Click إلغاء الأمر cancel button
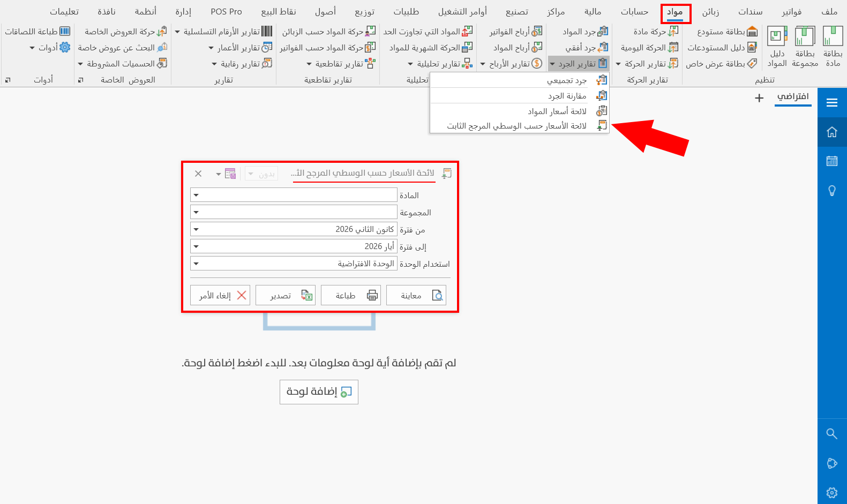847x504 pixels. [220, 295]
